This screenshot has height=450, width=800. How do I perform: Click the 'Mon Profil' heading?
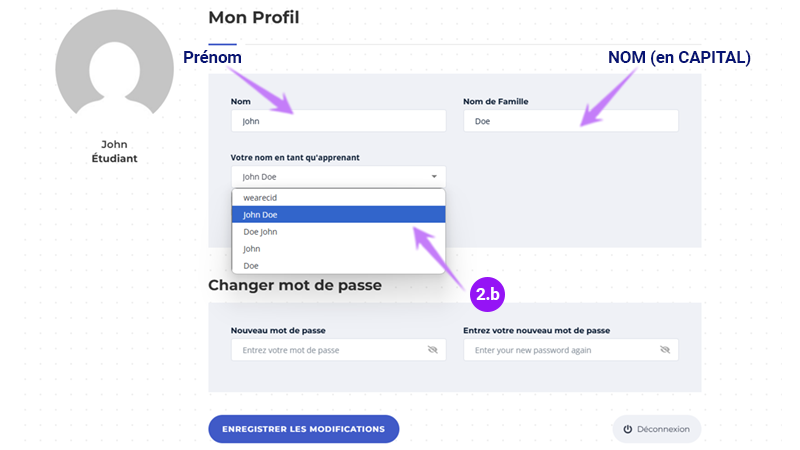coord(254,17)
